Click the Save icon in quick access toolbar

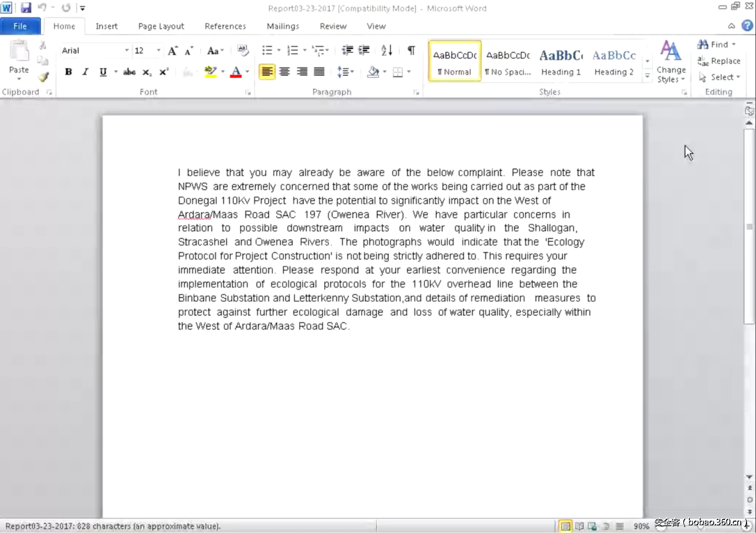[x=26, y=8]
